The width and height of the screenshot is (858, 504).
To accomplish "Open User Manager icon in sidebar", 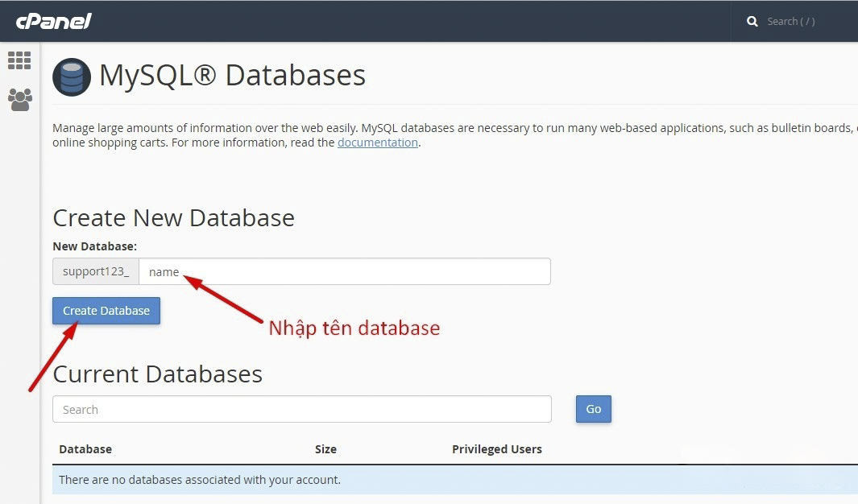I will pyautogui.click(x=19, y=100).
